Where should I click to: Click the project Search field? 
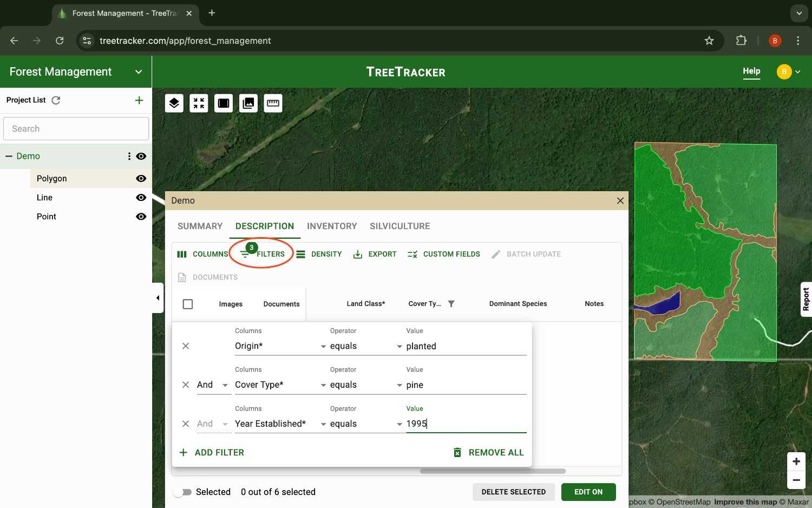click(76, 129)
